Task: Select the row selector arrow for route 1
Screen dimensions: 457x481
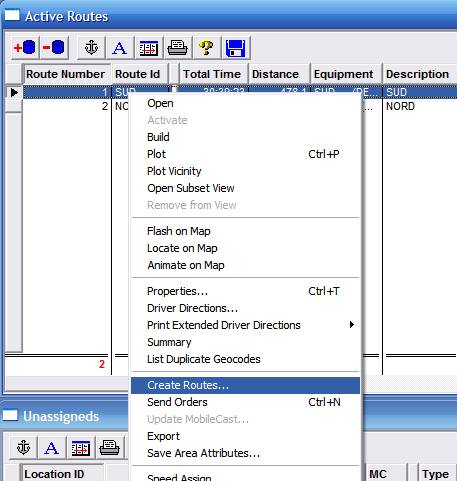Action: (x=14, y=92)
